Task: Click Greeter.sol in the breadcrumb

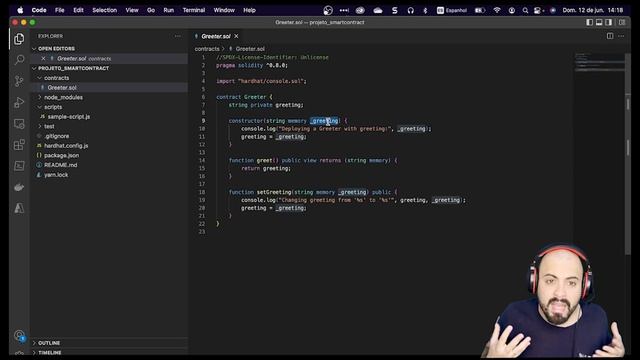Action: point(250,49)
